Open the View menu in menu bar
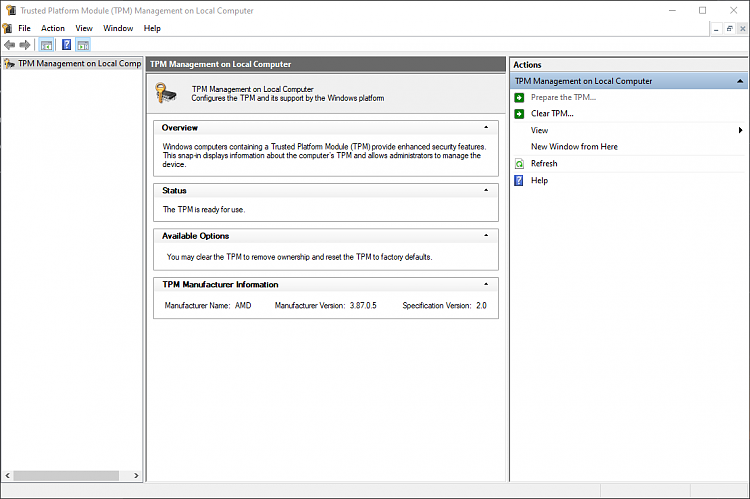This screenshot has width=750, height=499. click(84, 28)
